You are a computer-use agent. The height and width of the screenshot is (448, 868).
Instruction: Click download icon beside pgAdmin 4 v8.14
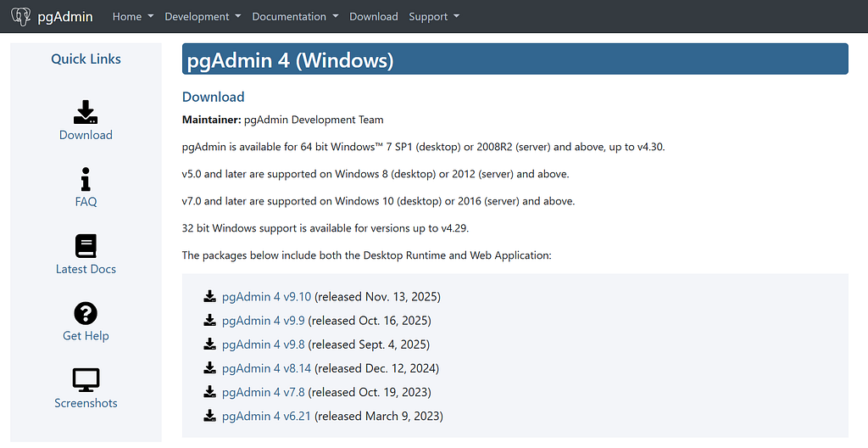(210, 367)
